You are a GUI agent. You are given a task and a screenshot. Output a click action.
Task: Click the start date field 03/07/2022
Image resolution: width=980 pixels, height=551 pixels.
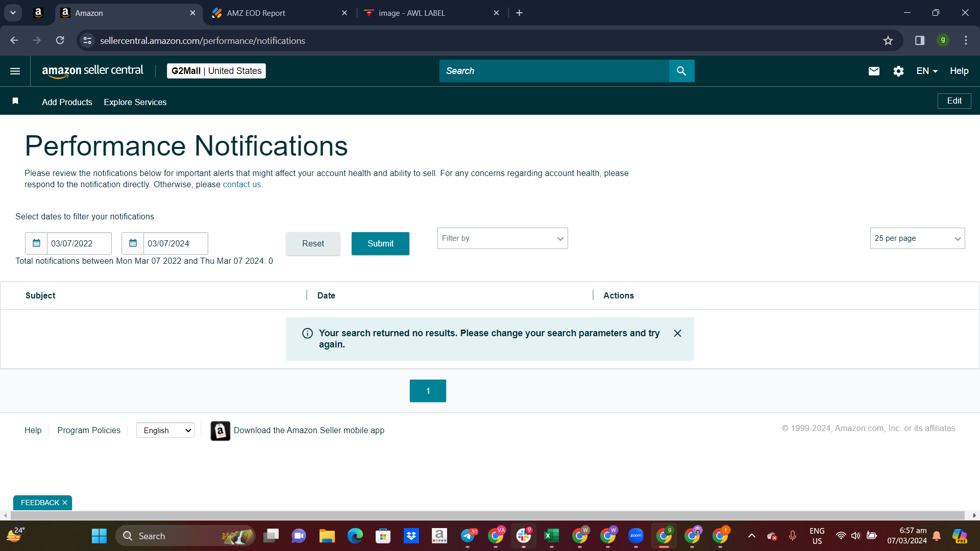79,243
